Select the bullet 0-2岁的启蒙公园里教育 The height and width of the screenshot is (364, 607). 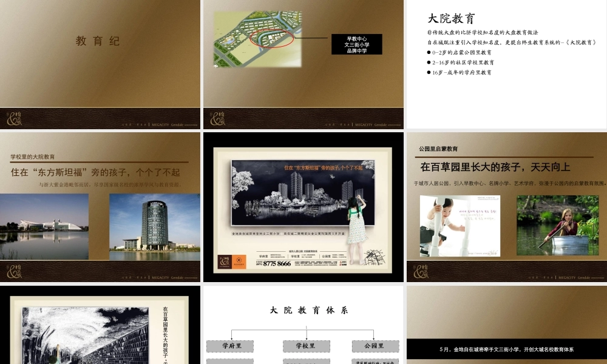pos(459,52)
